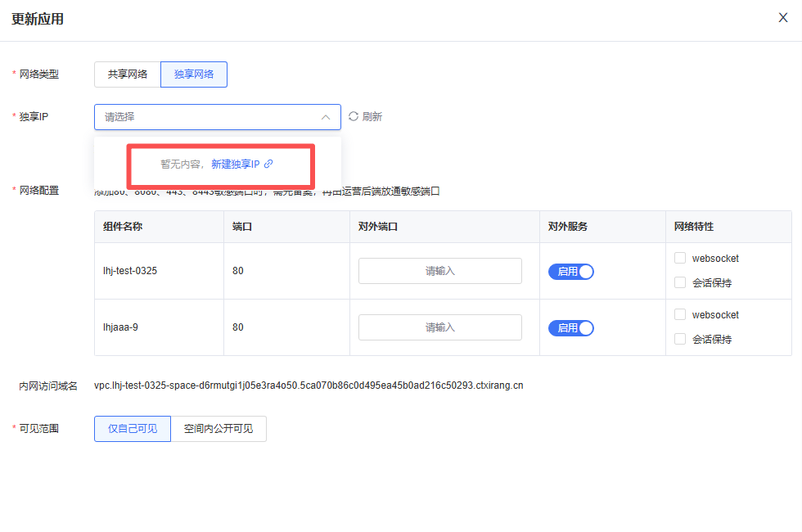Turn off 对外服务 switch for lhjaaa-9
Screen dimensions: 802x532
(x=571, y=328)
